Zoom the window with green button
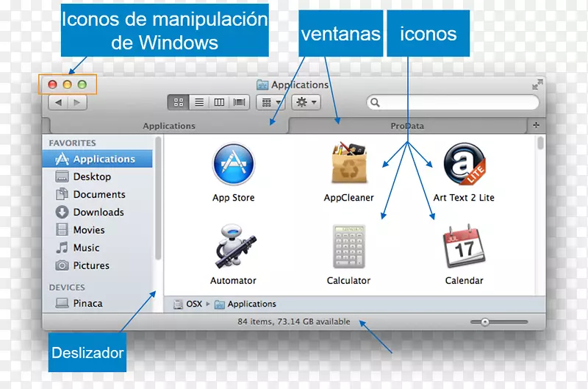 pos(82,85)
